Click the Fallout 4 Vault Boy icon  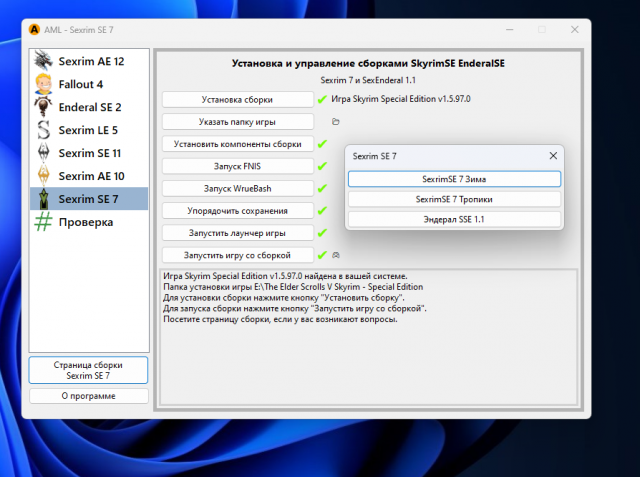44,83
